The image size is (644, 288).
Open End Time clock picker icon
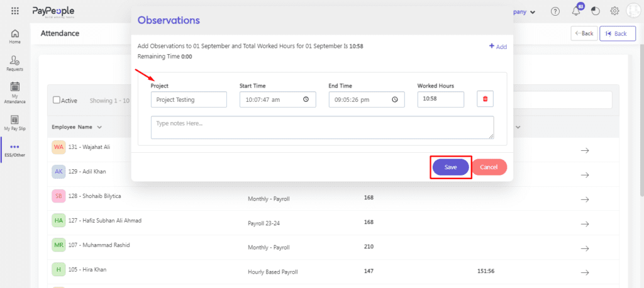click(395, 99)
